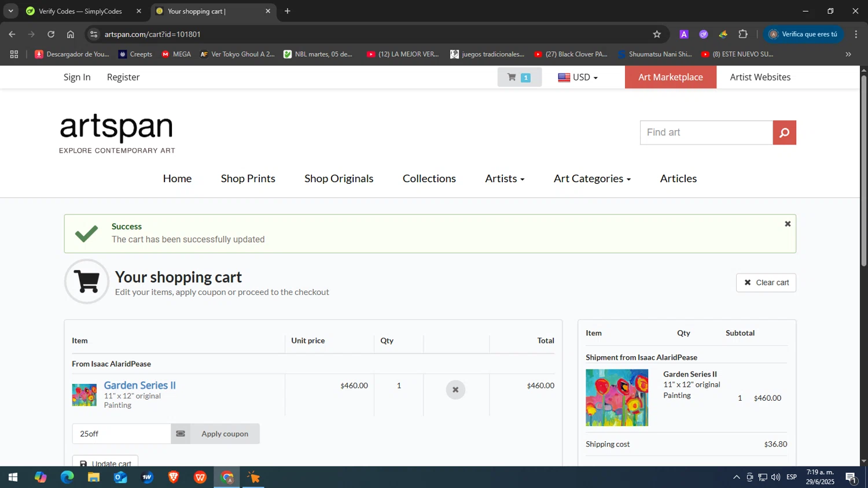Open the apps grid in bookmarks bar
The image size is (868, 488).
14,54
